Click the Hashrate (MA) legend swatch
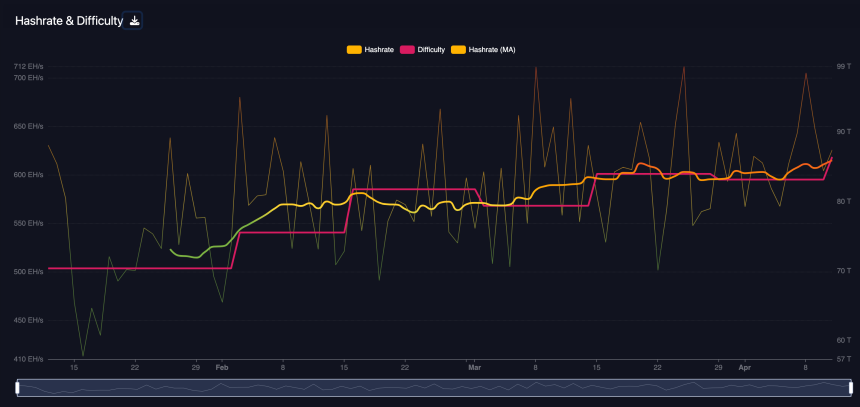 [x=459, y=49]
